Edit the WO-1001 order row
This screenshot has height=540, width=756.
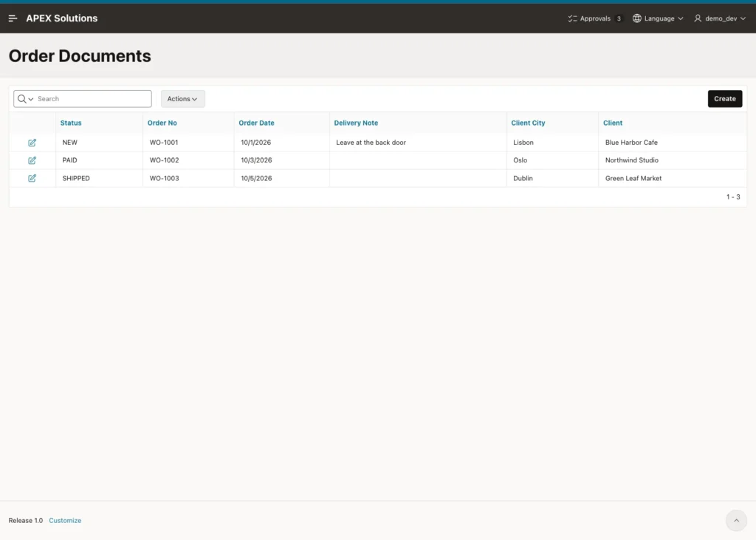click(32, 143)
